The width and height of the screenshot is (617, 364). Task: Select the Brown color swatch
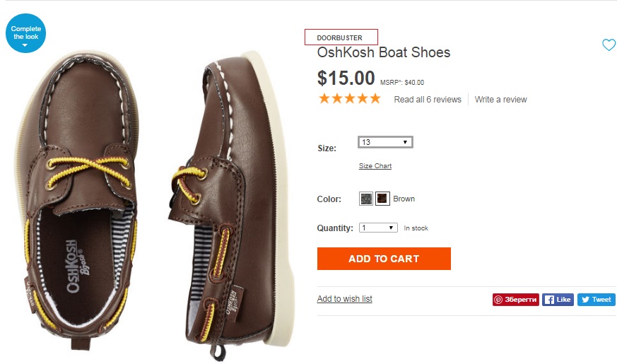382,199
